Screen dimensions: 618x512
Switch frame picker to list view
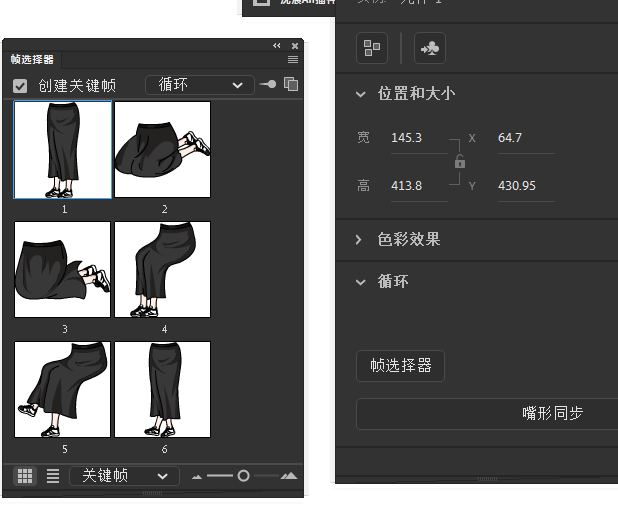[x=53, y=476]
